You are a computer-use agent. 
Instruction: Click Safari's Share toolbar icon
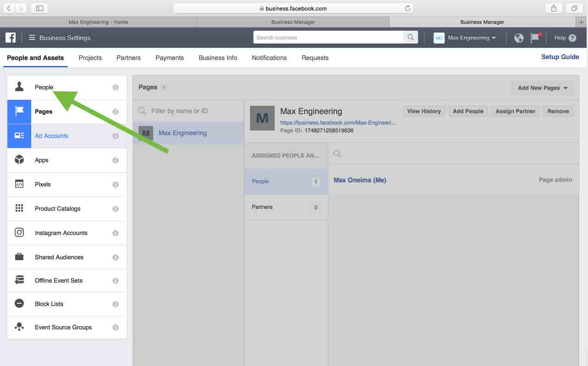(x=554, y=8)
